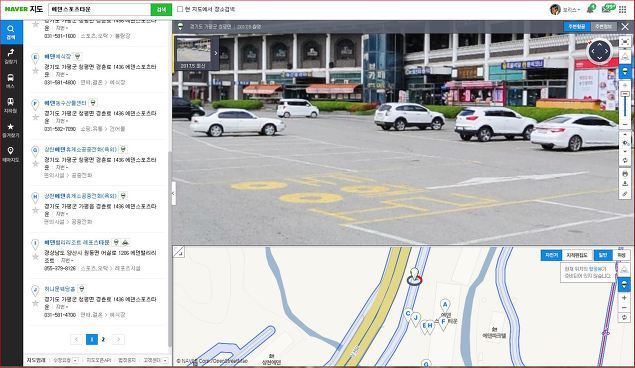Image resolution: width=635 pixels, height=368 pixels.
Task: Open the 법적공지 link in footer
Action: (x=127, y=360)
